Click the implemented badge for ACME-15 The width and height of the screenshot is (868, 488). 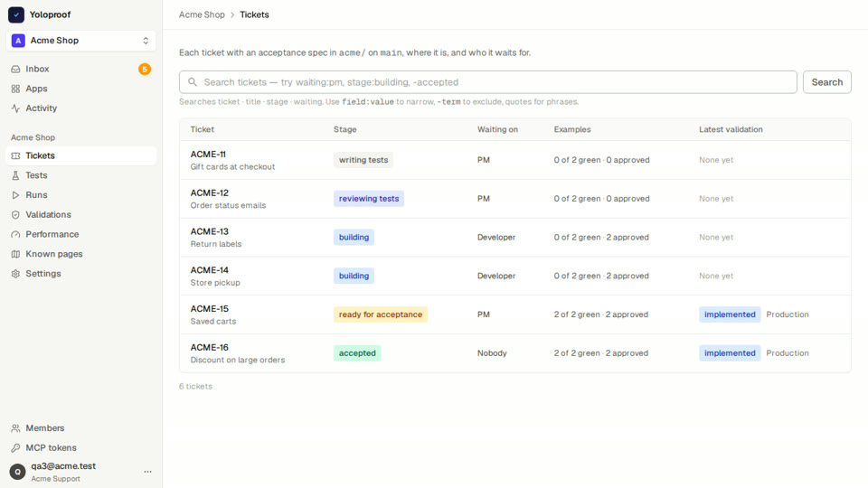coord(730,314)
